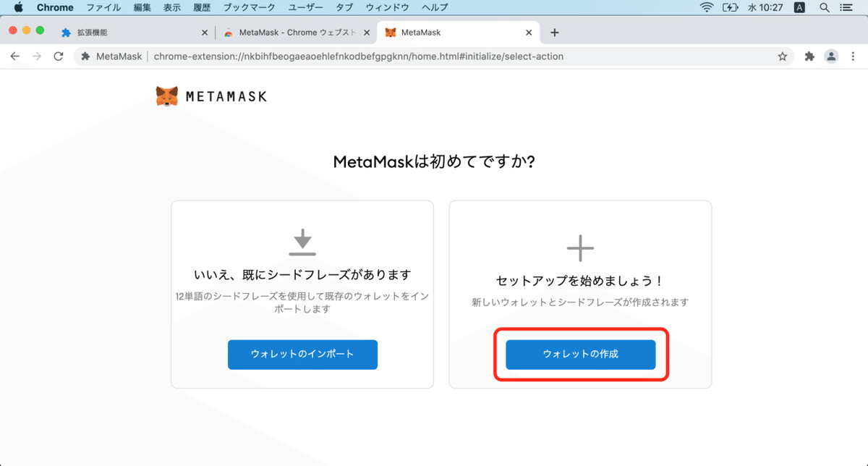
Task: Click the clock showing 水 10:27
Action: pyautogui.click(x=765, y=7)
